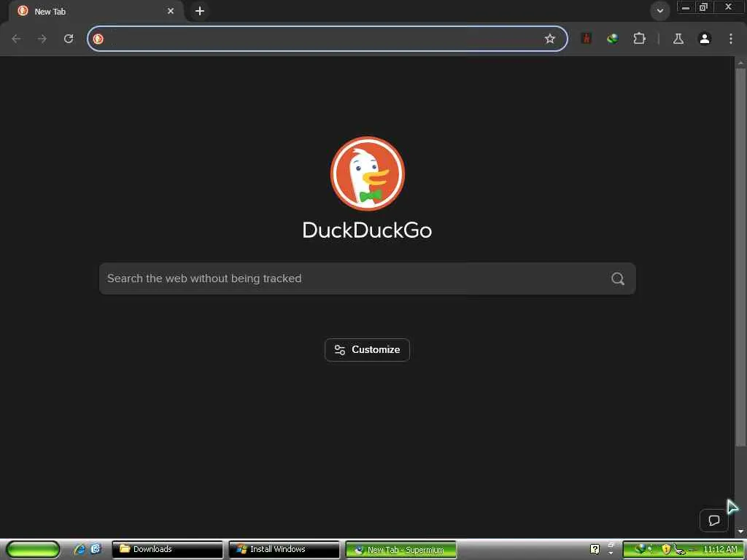Launch Internet Explorer from quick launch

pyautogui.click(x=80, y=549)
